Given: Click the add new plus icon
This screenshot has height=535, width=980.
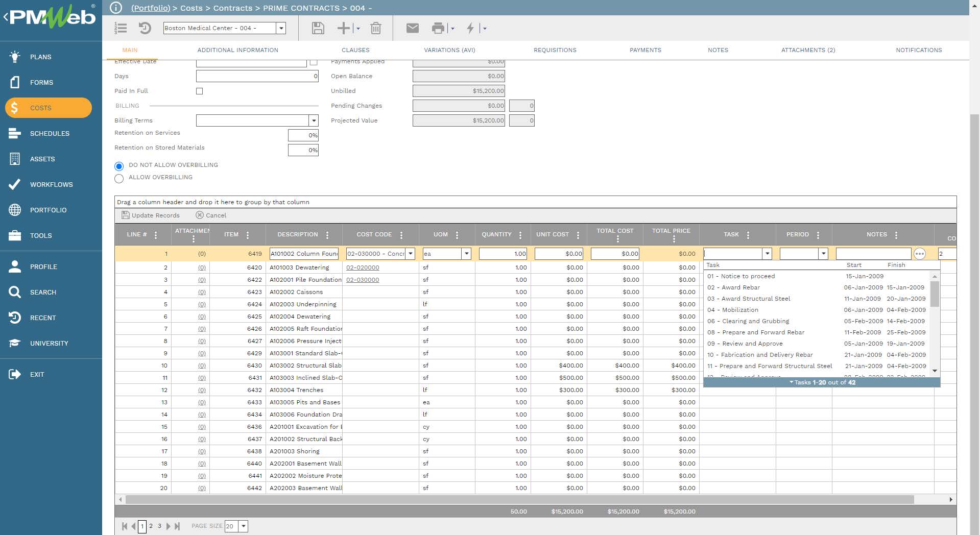Looking at the screenshot, I should [x=344, y=28].
